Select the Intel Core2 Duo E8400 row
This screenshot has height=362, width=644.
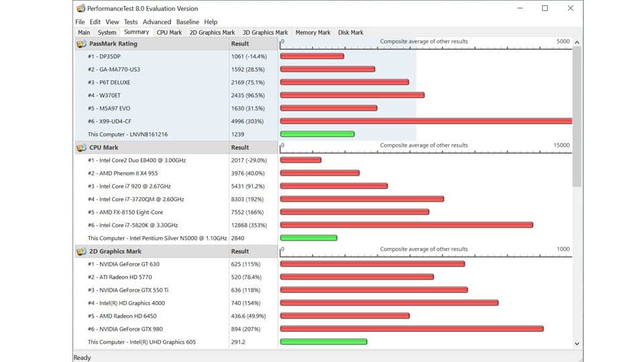click(x=323, y=160)
